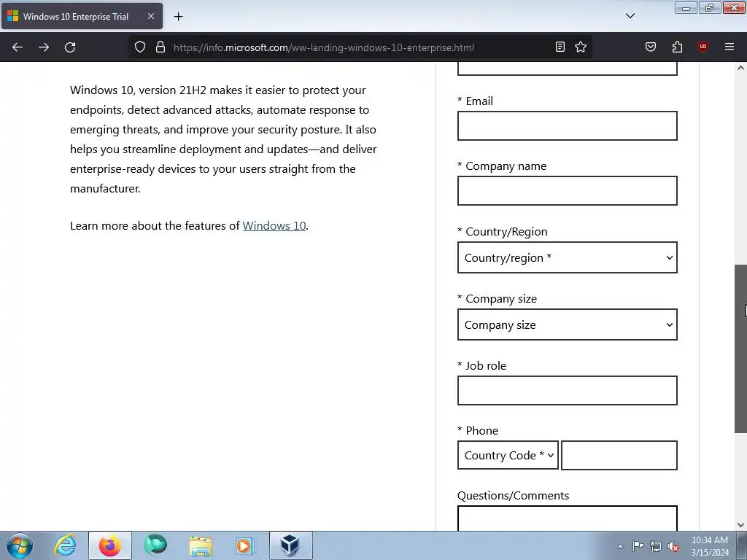Viewport: 747px width, 560px height.
Task: Expand the Country/region dropdown
Action: pyautogui.click(x=567, y=257)
